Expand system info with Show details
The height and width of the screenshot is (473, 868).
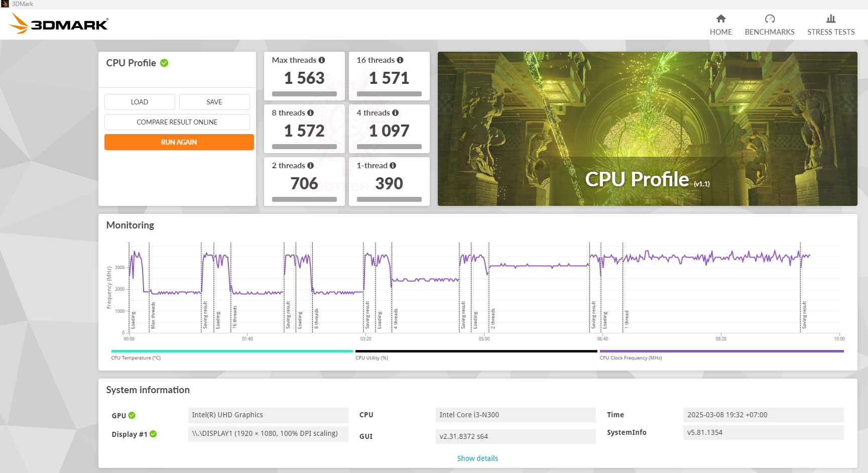(x=477, y=458)
